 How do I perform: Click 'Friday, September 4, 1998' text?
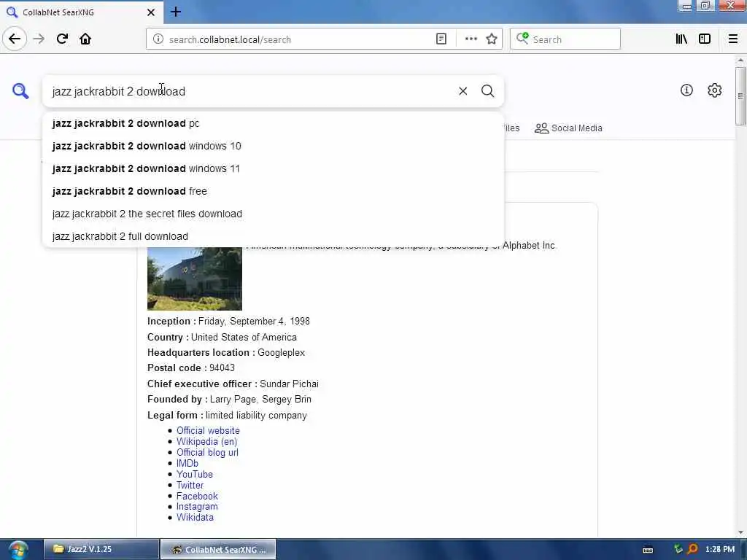pos(254,322)
